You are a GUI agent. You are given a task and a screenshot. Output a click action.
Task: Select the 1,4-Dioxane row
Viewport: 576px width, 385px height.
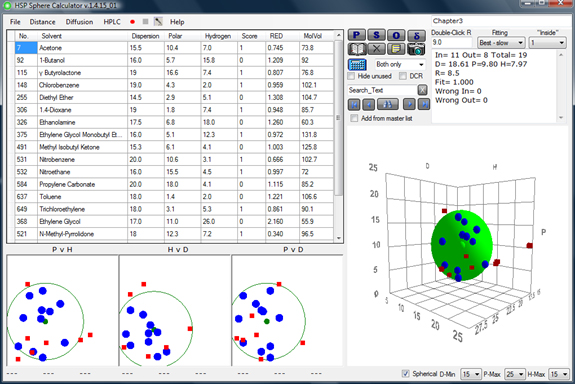pos(174,110)
